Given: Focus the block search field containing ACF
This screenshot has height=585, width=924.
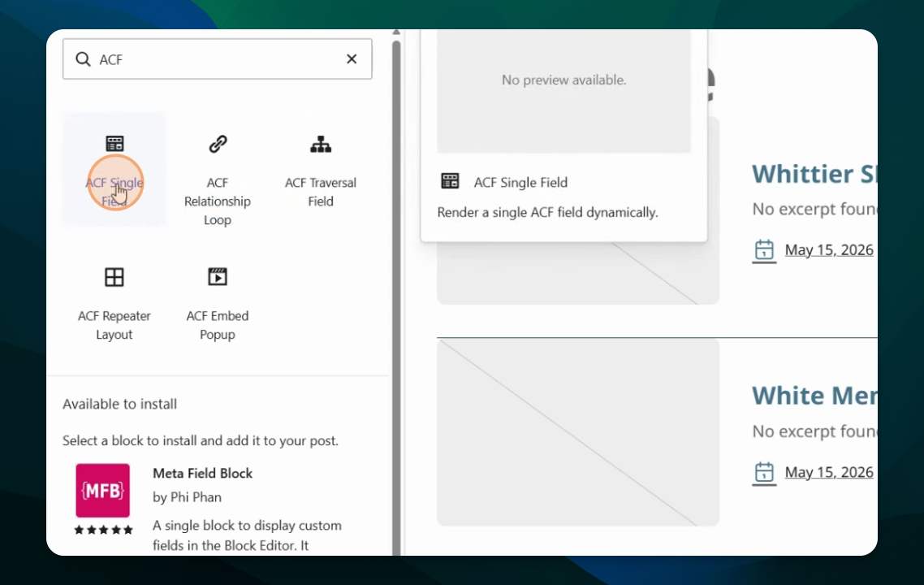Looking at the screenshot, I should pos(218,59).
